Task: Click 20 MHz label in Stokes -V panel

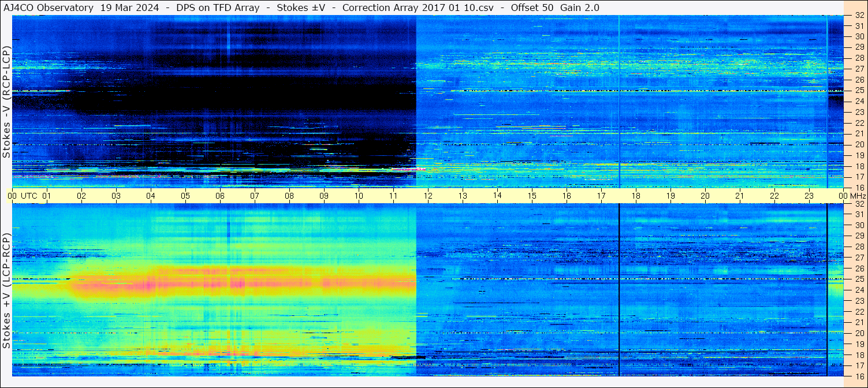Action: (859, 144)
